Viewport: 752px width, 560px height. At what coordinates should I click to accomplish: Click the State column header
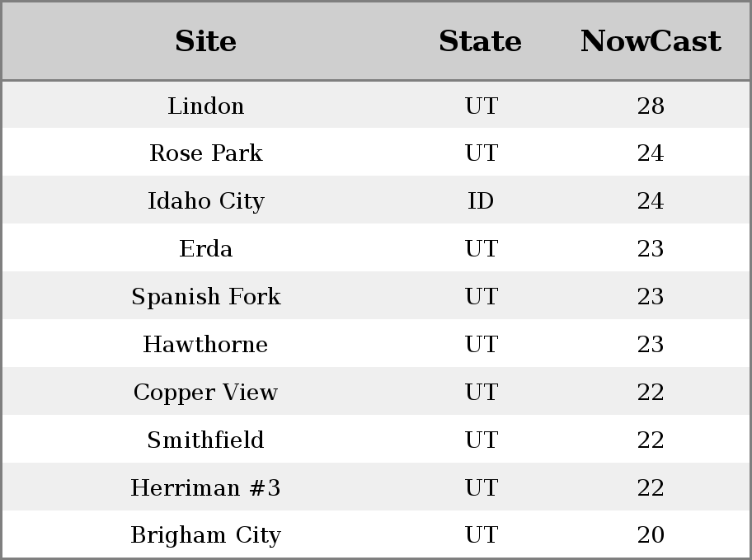(480, 41)
